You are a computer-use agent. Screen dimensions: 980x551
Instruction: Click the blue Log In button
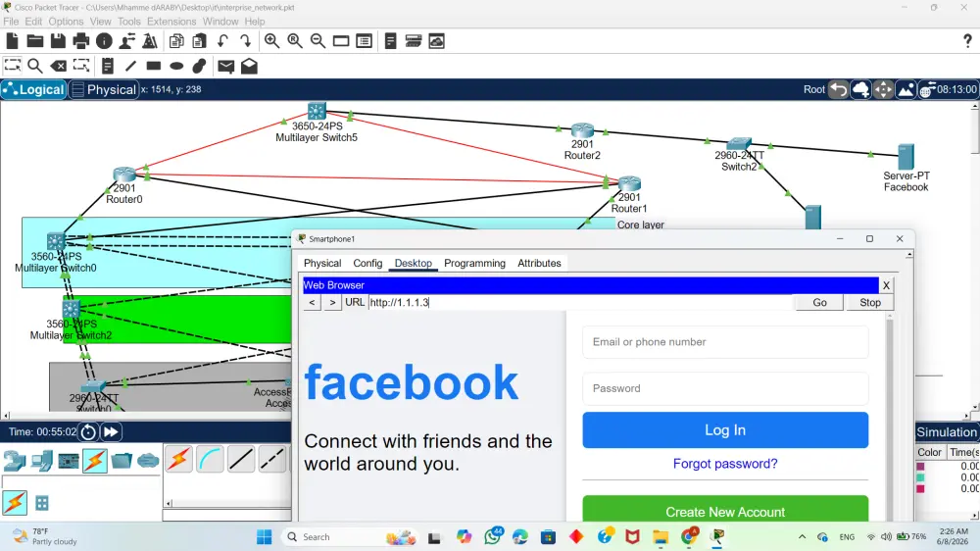pos(725,430)
